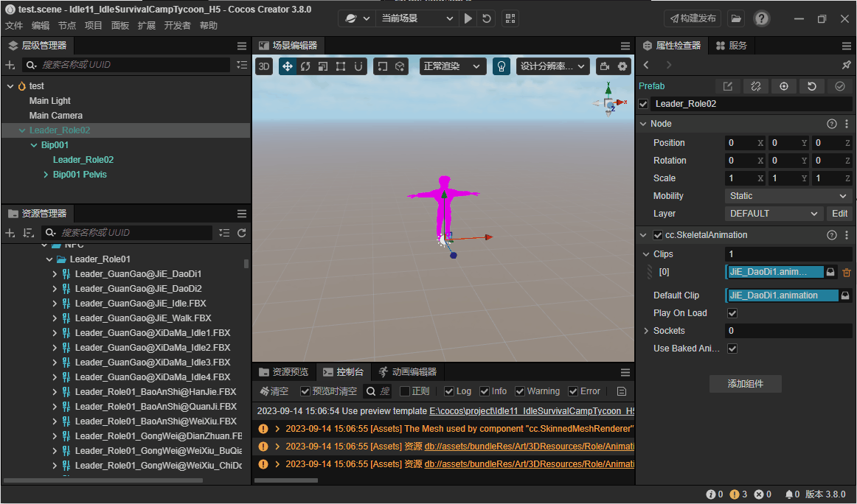This screenshot has width=857, height=504.
Task: Uncheck Play On Load
Action: [732, 313]
